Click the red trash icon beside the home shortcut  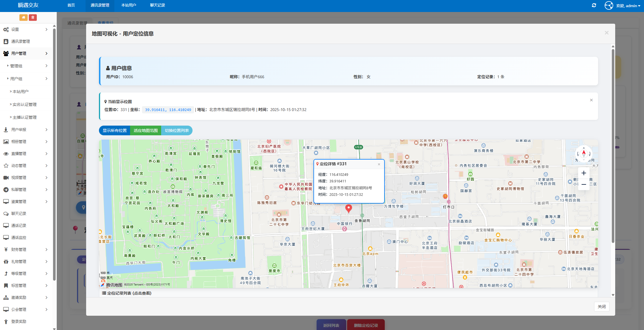[33, 17]
